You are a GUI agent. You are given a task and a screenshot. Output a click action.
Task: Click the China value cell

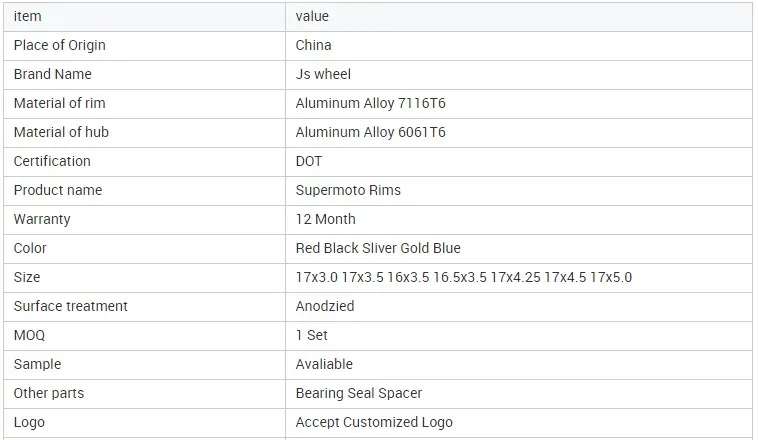519,46
